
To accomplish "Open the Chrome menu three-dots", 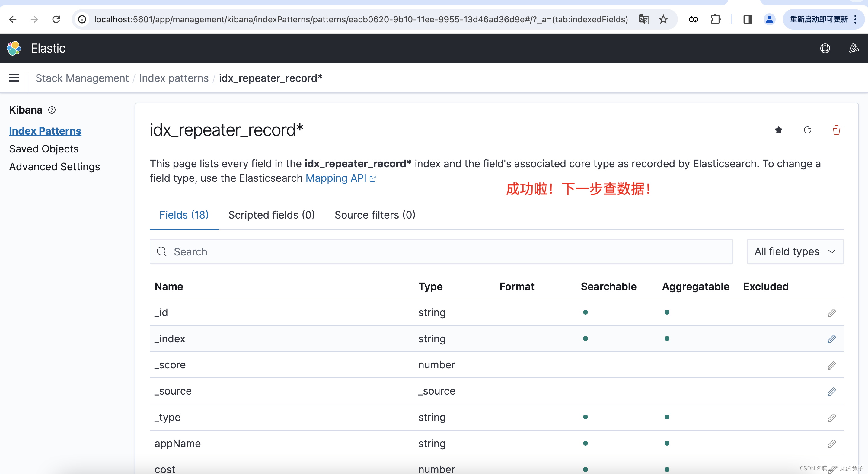I will point(855,20).
